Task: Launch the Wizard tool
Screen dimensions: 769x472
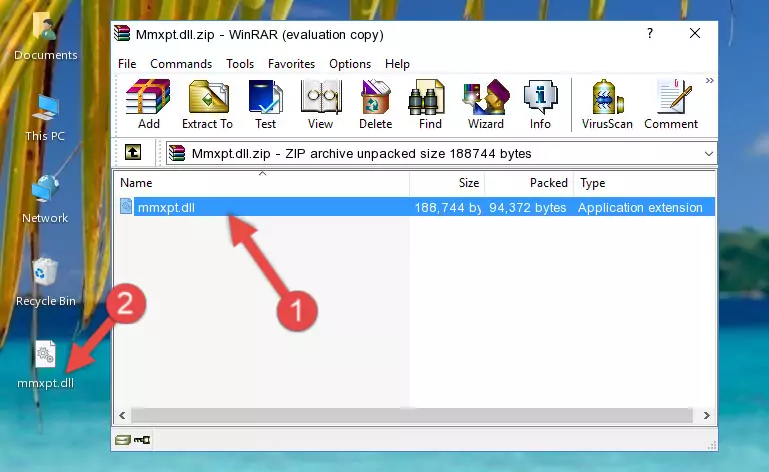Action: (486, 105)
